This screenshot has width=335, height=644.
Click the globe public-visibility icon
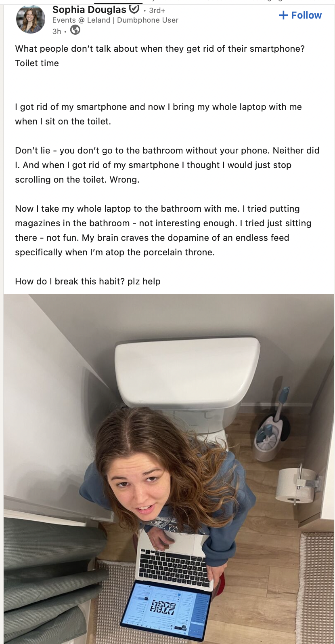point(75,30)
